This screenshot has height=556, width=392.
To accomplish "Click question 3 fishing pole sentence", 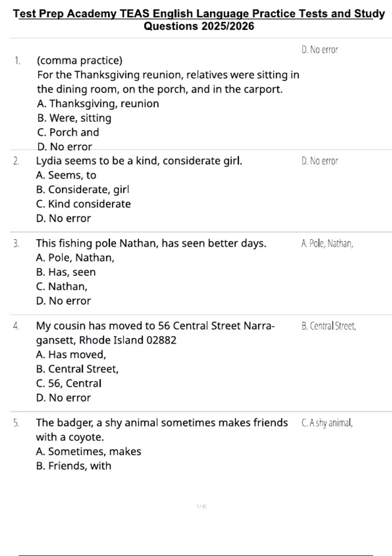I will click(x=151, y=243).
